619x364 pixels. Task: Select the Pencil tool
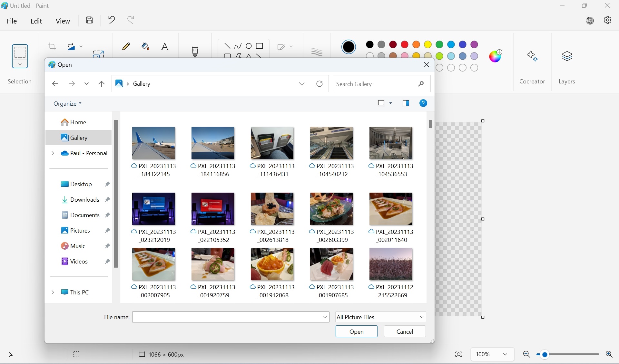coord(126,47)
